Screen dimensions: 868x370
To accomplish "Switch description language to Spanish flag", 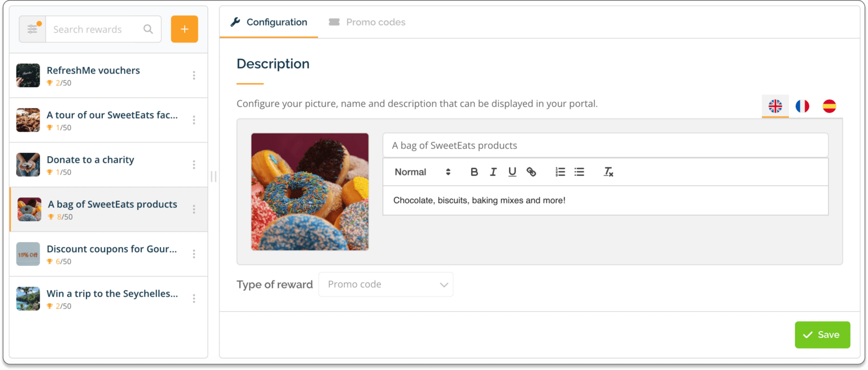I will (829, 106).
